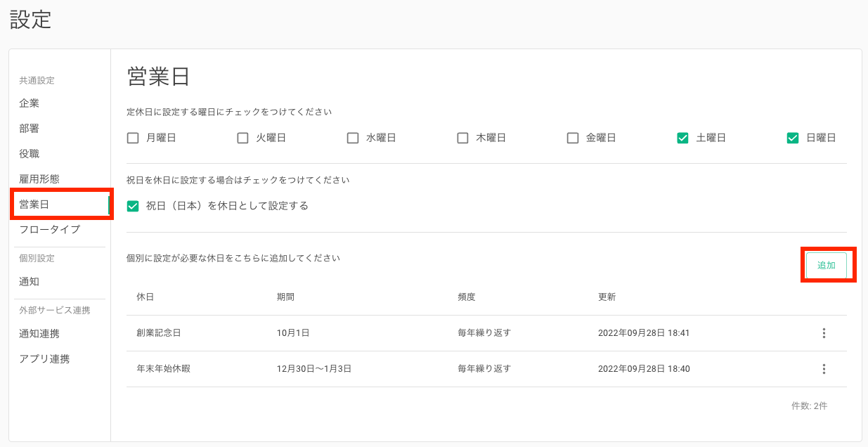Viewport: 868px width, 447px height.
Task: Open options menu for 創業記念日 row
Action: 824,333
